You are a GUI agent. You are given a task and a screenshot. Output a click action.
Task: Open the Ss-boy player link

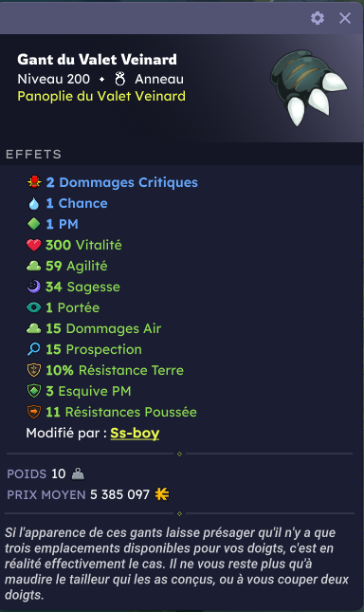[135, 433]
